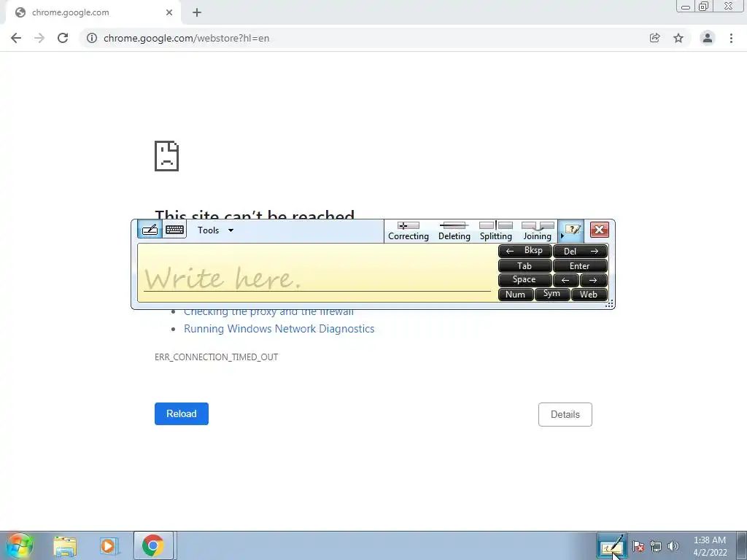The width and height of the screenshot is (747, 560).
Task: Open the Chrome three-dot menu
Action: 731,38
